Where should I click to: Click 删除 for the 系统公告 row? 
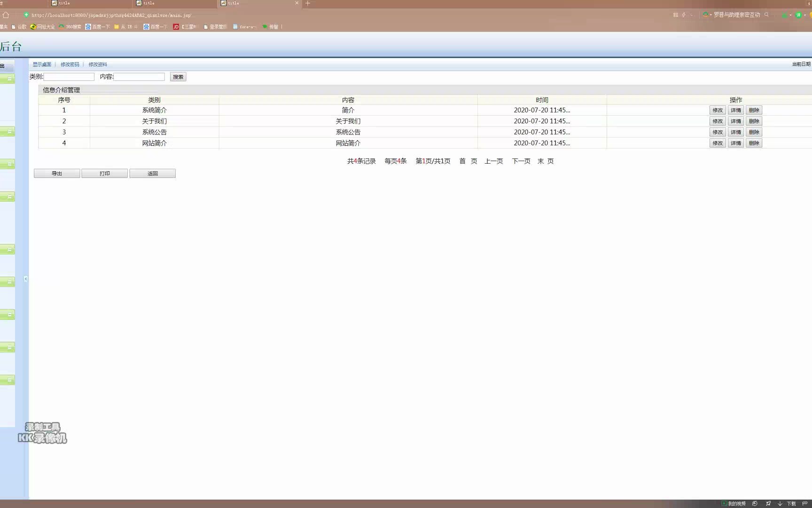754,132
